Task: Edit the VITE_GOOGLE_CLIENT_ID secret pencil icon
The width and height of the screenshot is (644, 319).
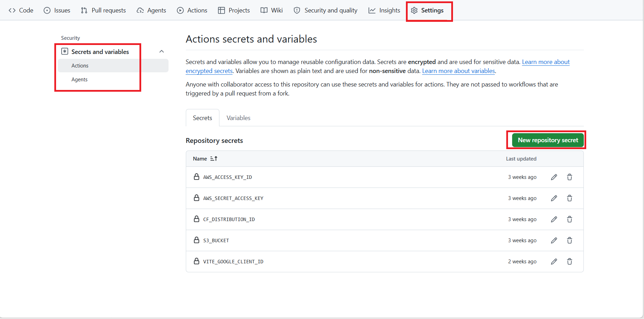Action: click(554, 262)
